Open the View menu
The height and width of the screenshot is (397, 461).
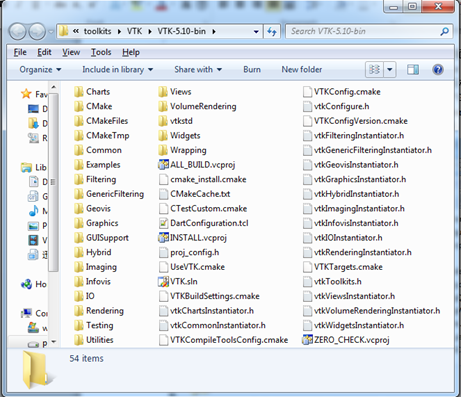[x=71, y=52]
